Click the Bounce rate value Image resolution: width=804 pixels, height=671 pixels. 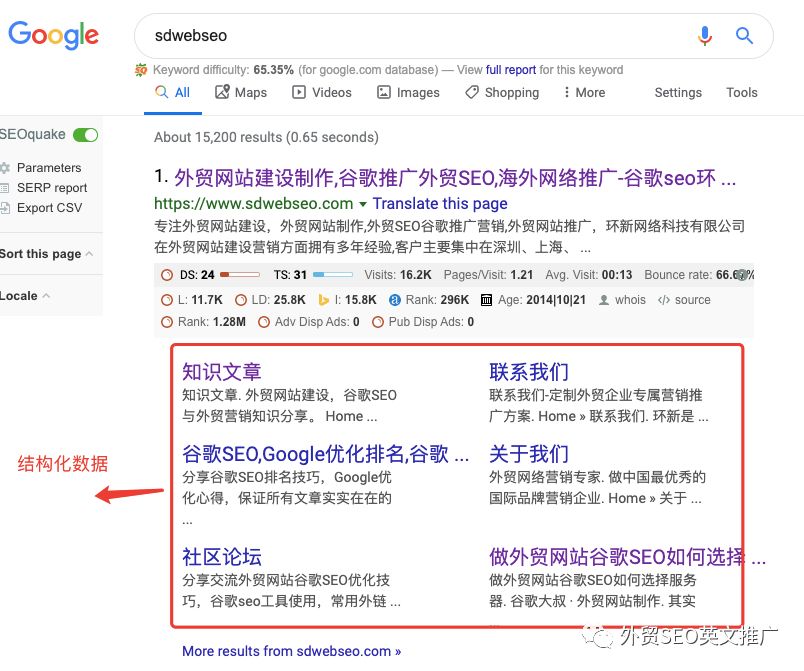(x=735, y=275)
